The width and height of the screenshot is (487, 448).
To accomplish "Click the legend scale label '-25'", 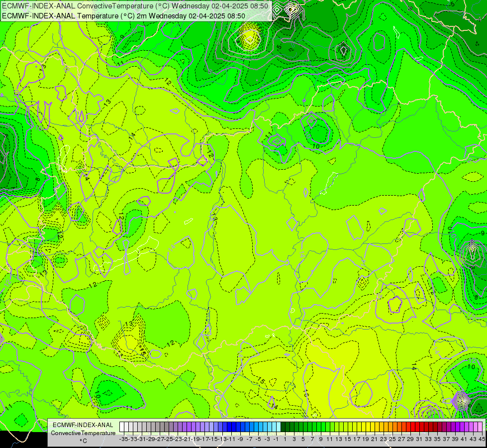I will (169, 439).
